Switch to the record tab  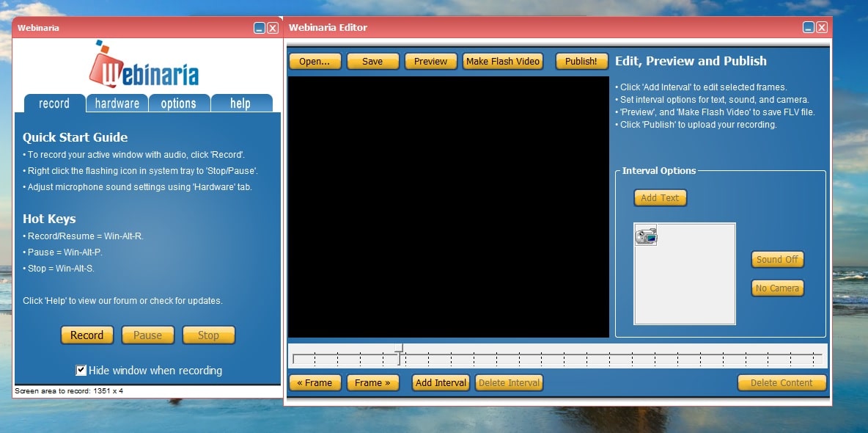[x=55, y=103]
